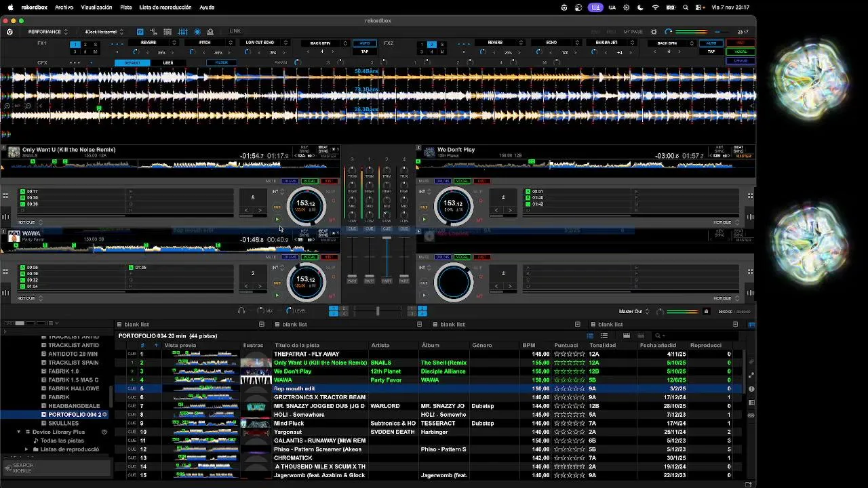Hit CUE on the WAWA deck
Viewport: 868px width, 488px height.
click(x=277, y=283)
